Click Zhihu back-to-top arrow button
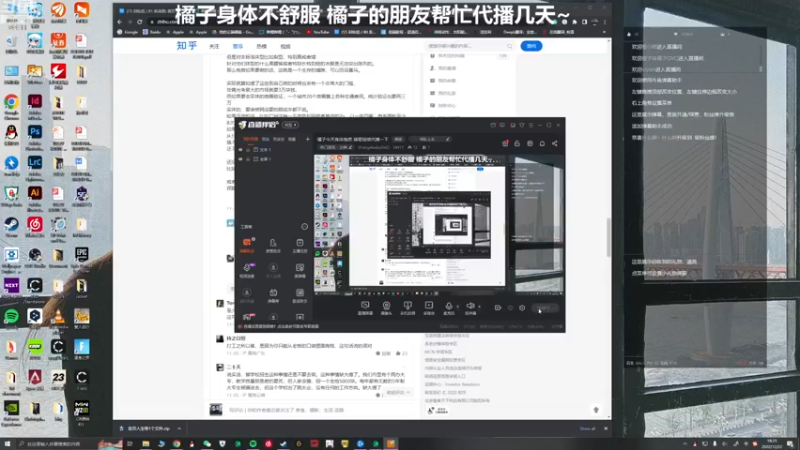Viewport: 800px width, 450px height. tap(596, 410)
